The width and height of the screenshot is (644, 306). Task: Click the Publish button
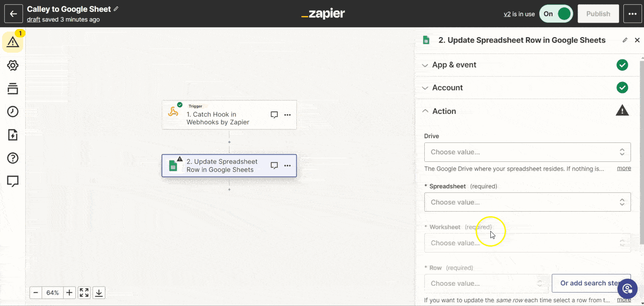(598, 14)
